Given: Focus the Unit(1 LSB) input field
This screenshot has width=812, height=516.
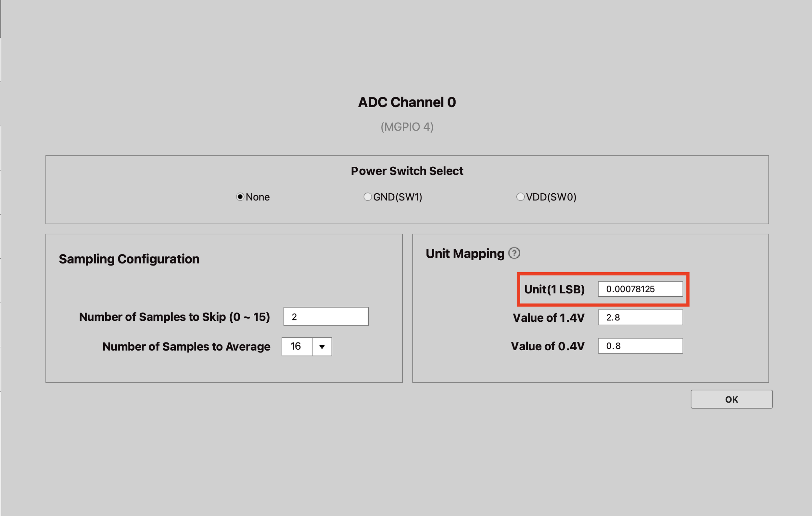Looking at the screenshot, I should pyautogui.click(x=640, y=289).
